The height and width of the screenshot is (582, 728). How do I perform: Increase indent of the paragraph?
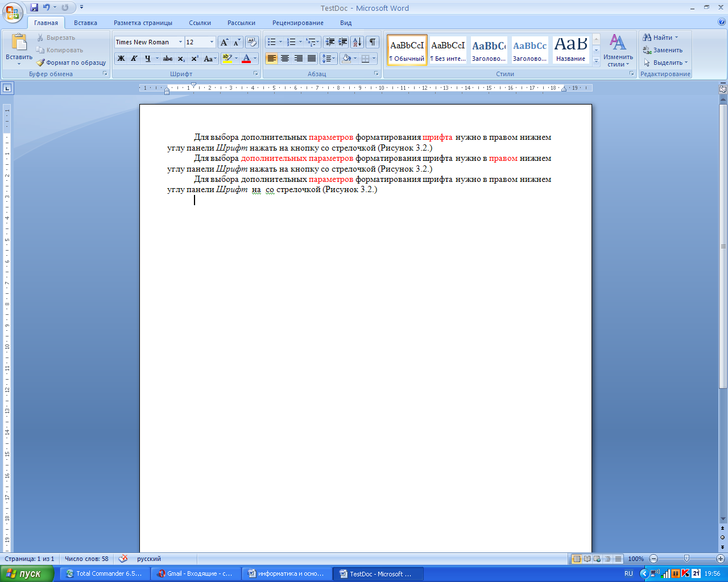click(343, 42)
